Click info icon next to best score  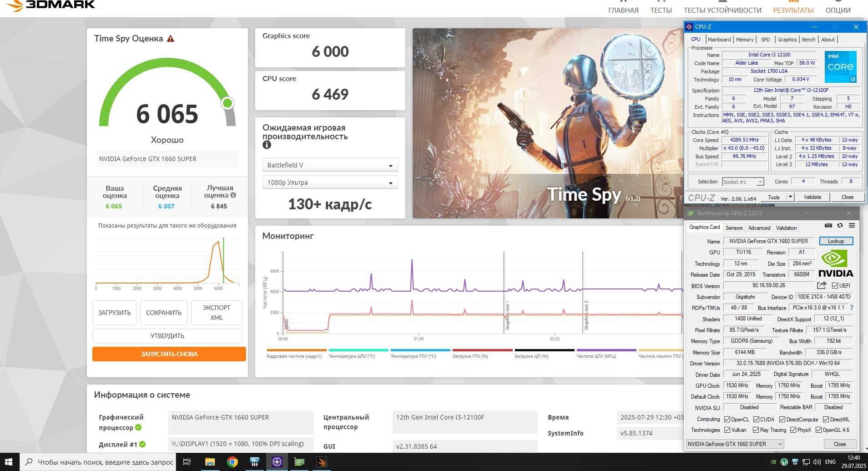(x=233, y=195)
